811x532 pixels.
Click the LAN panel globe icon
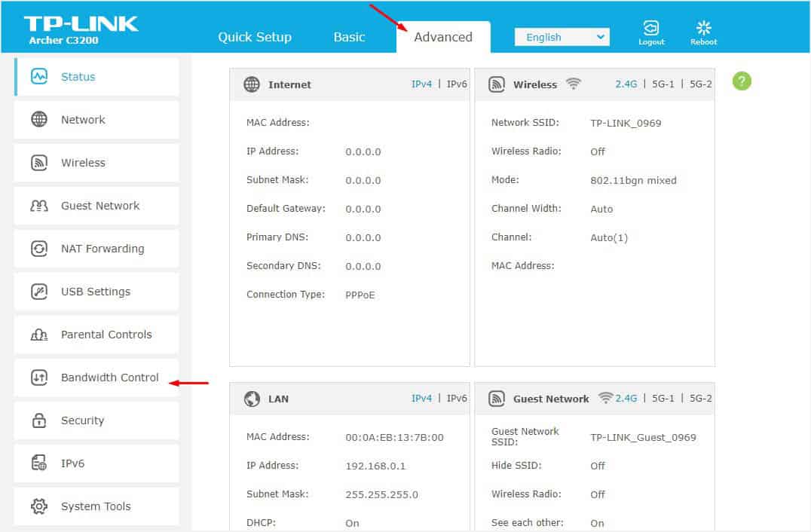tap(252, 399)
